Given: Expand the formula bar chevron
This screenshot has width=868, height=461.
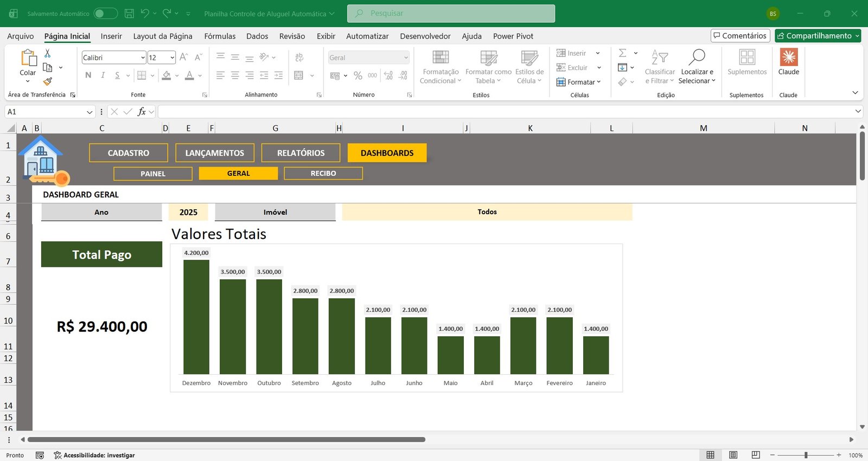Looking at the screenshot, I should coord(858,111).
